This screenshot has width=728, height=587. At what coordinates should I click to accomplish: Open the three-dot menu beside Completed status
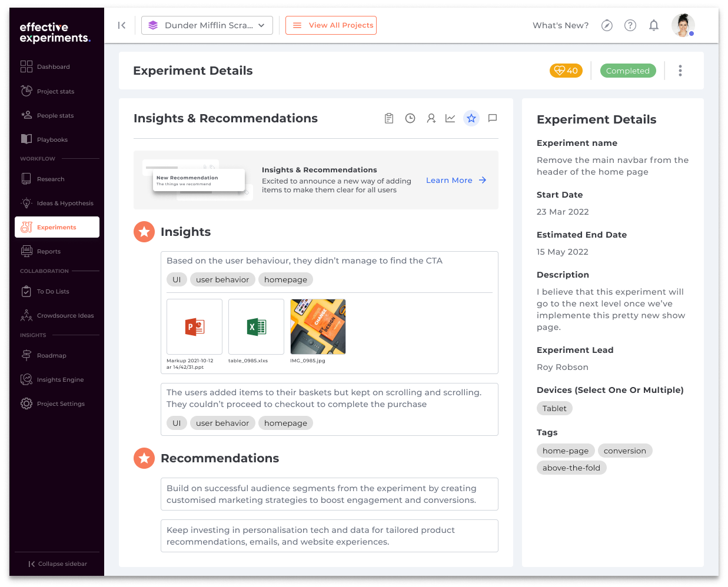[x=680, y=70]
